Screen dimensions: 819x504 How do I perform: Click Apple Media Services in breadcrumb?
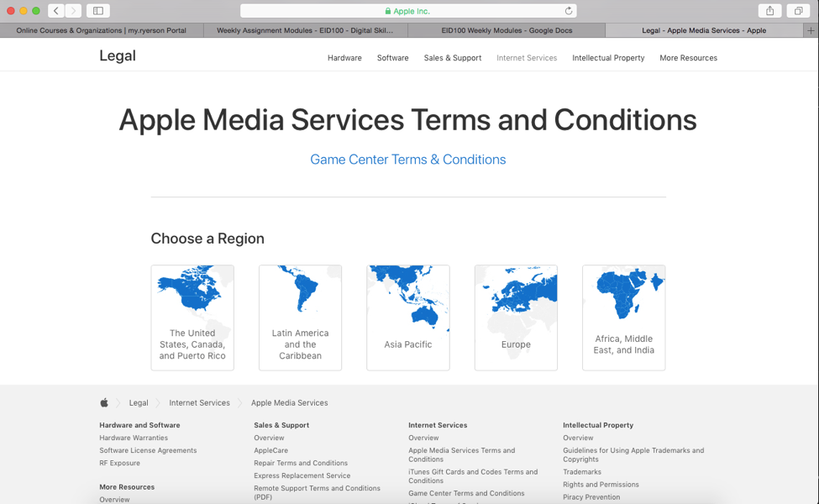click(x=289, y=402)
